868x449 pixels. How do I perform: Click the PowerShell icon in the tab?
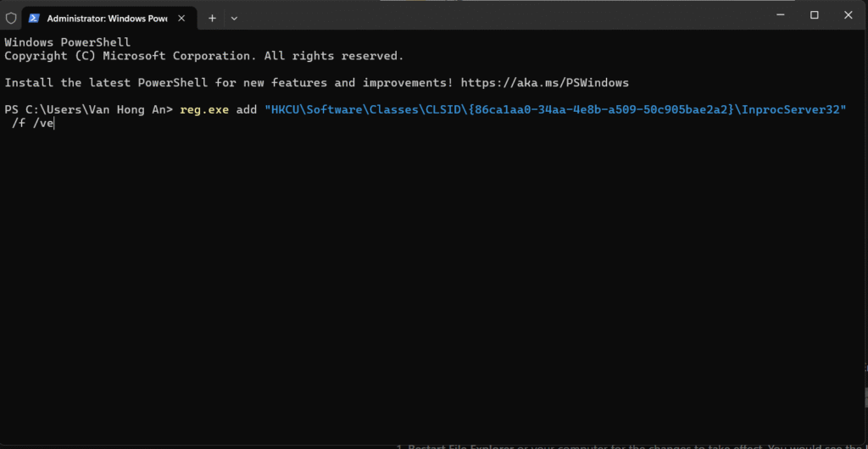[34, 18]
